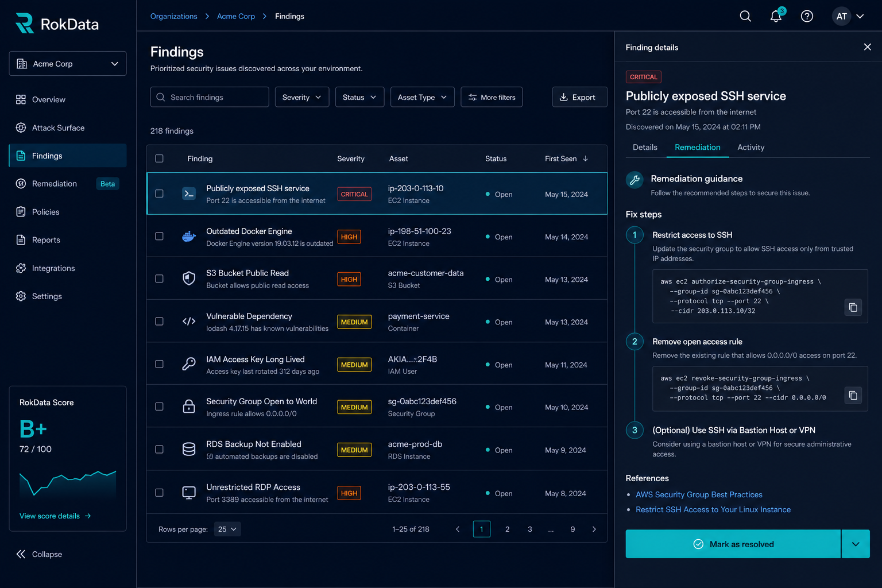Image resolution: width=882 pixels, height=588 pixels.
Task: Check the RDS Backup Not Enabled row
Action: pos(160,450)
